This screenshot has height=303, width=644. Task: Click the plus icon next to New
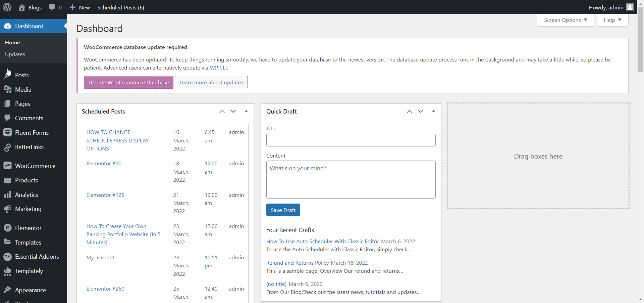(x=72, y=7)
